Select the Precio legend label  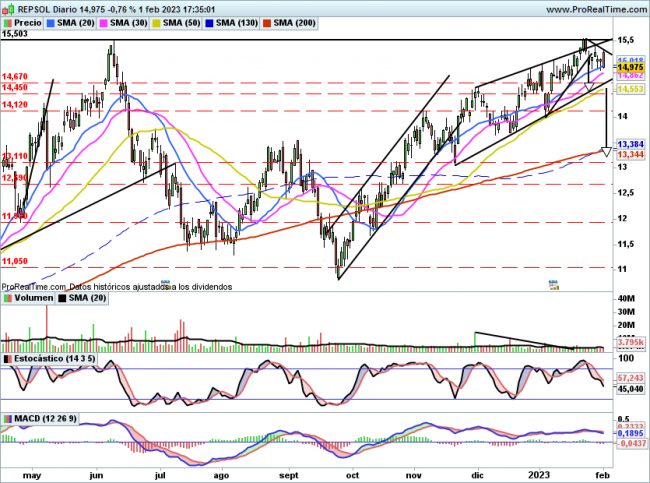point(29,21)
